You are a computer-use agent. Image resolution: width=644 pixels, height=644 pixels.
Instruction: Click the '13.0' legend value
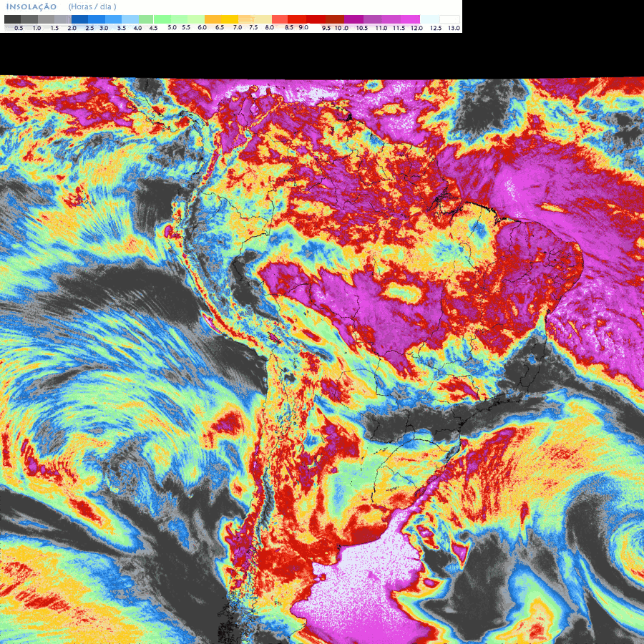coord(454,29)
